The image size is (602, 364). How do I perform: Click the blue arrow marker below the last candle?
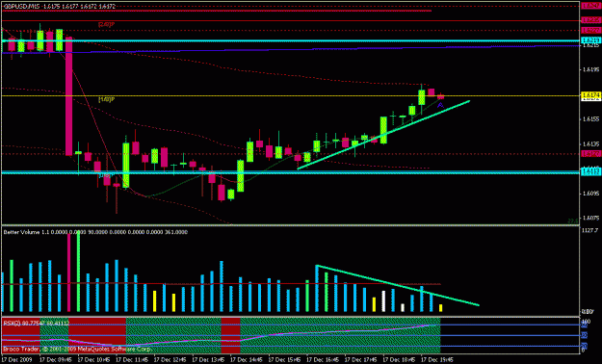[x=440, y=104]
